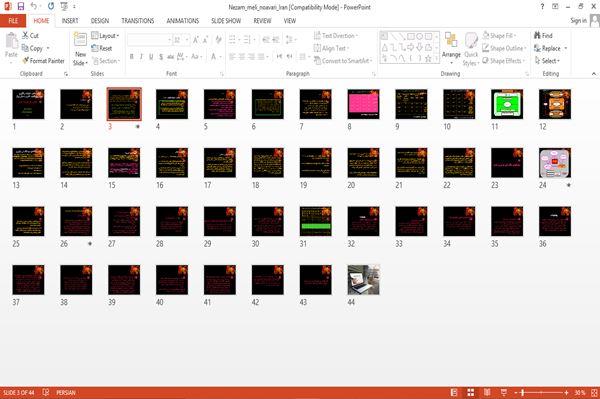Open the font size dropdown
The width and height of the screenshot is (600, 399).
(x=187, y=40)
